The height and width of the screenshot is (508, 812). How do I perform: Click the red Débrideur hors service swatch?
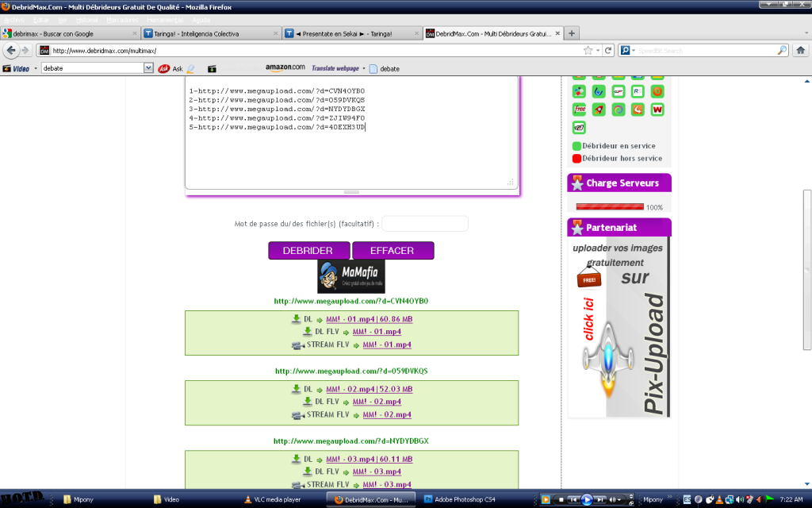point(576,159)
